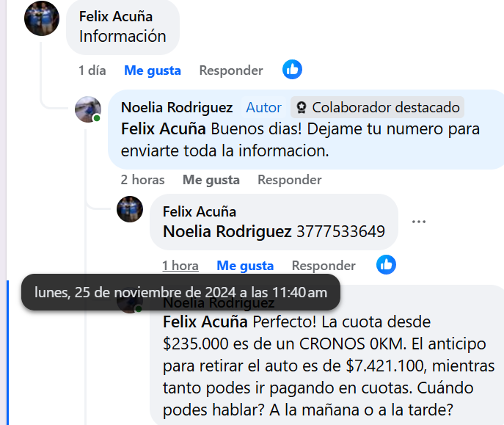Click the like reaction icon under phone number comment
The width and height of the screenshot is (504, 425).
click(386, 265)
